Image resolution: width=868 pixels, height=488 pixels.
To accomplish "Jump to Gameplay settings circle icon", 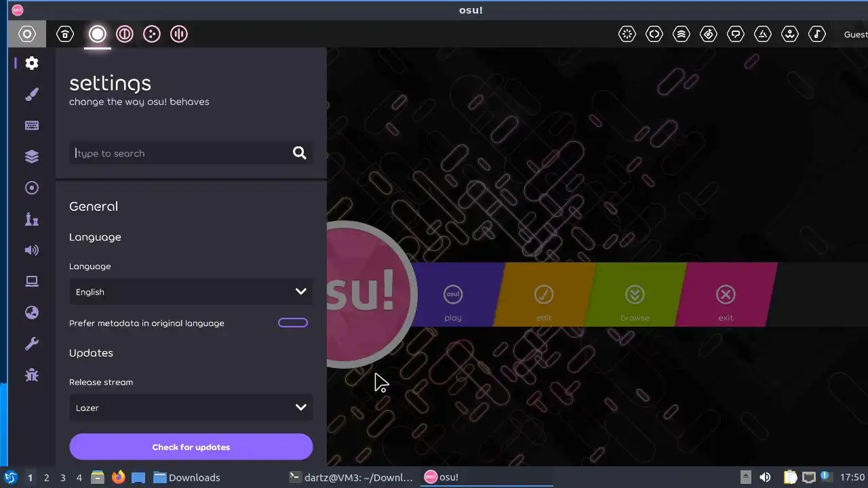I will [32, 188].
